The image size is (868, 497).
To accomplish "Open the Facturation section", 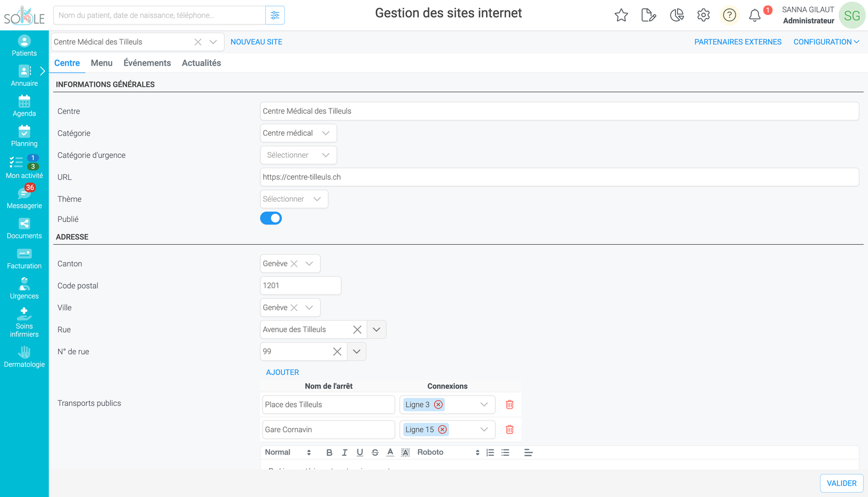I will (24, 259).
